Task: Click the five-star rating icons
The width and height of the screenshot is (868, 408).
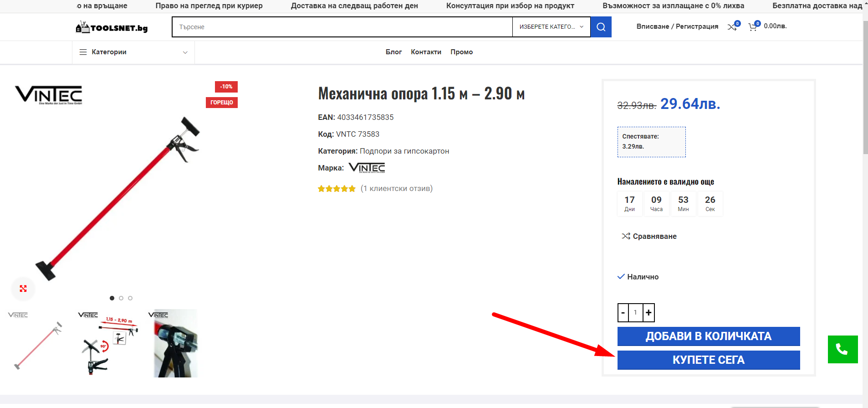Action: [x=337, y=189]
